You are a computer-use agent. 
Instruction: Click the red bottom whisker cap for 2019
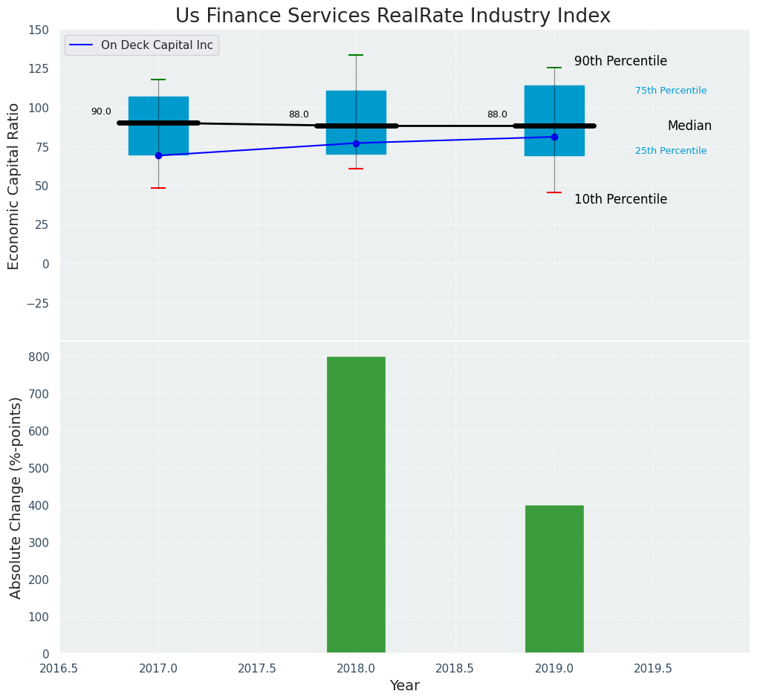click(x=554, y=192)
